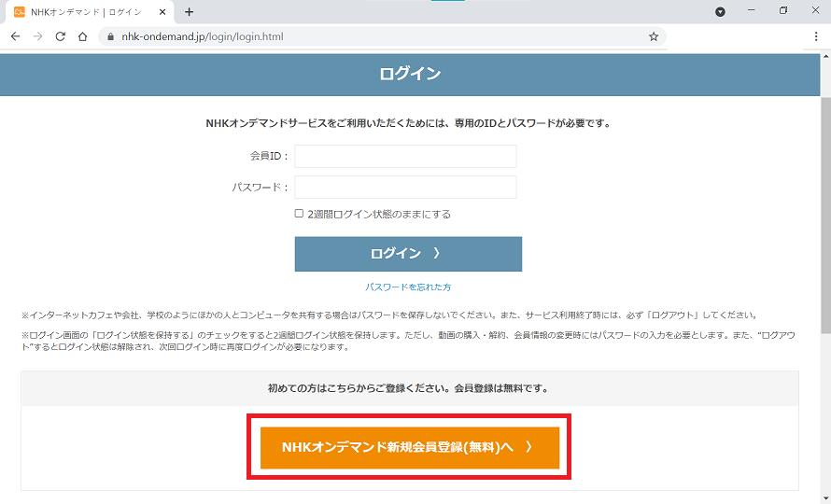
Task: Select the NHKオンデマンド | ログイン tab
Action: 89,11
